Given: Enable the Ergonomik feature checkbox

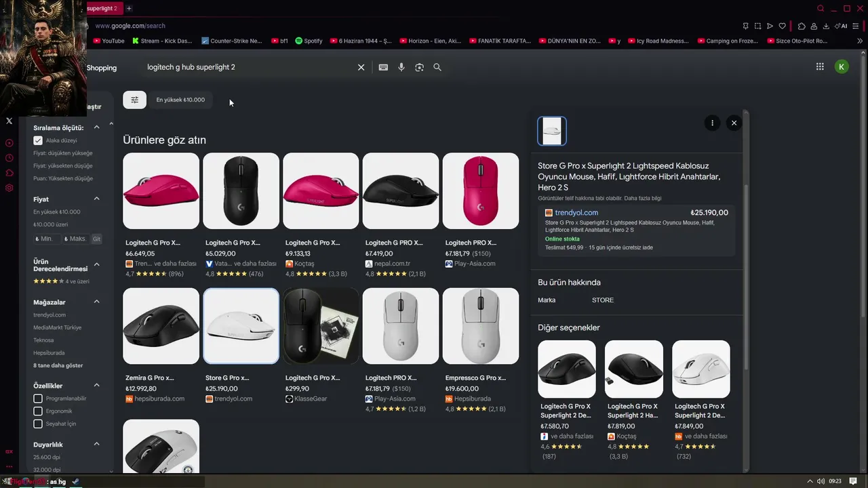Looking at the screenshot, I should pos(38,411).
